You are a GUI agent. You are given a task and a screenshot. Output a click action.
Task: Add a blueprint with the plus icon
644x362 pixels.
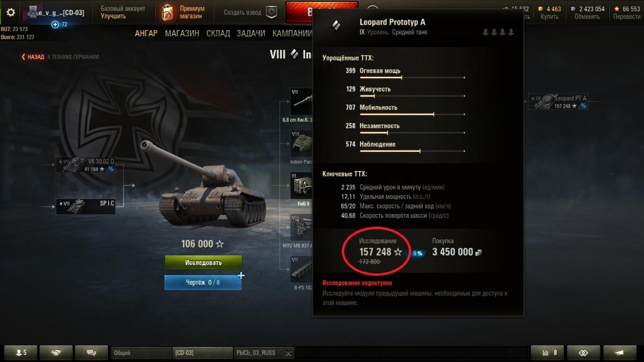tap(241, 276)
